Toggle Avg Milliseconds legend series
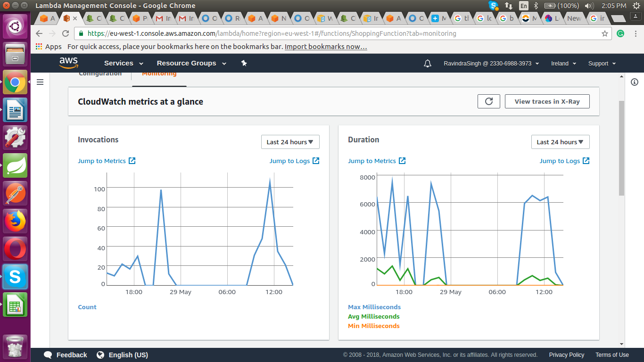Screen dimensions: 644x362 pos(374,316)
